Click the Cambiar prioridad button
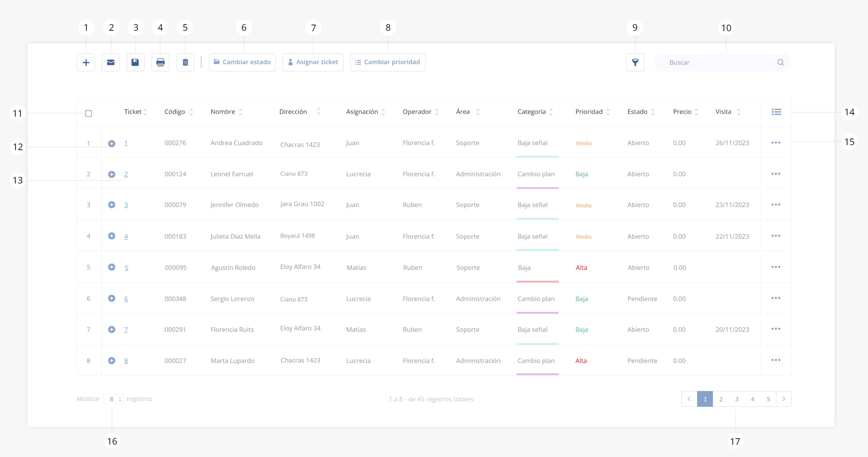Screen dimensions: 868x457 point(388,62)
